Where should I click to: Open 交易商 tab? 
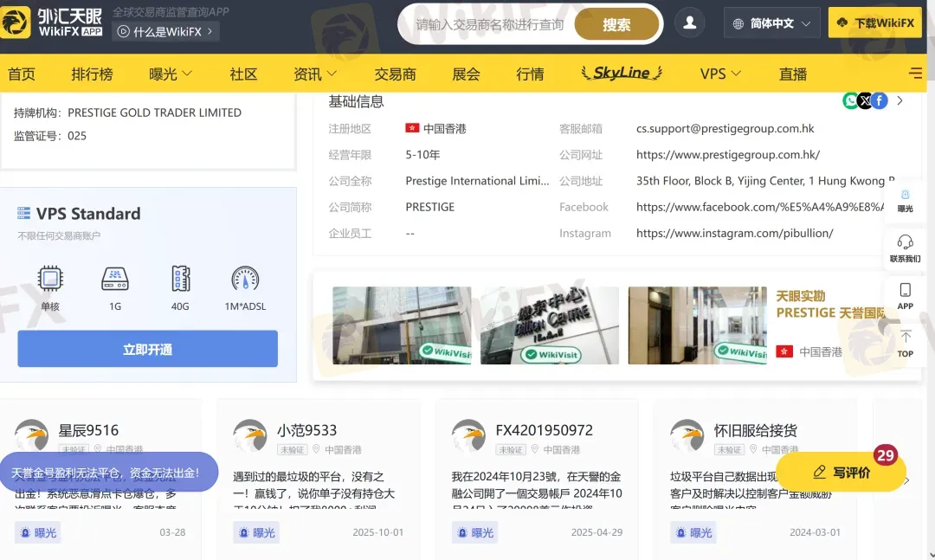tap(395, 74)
